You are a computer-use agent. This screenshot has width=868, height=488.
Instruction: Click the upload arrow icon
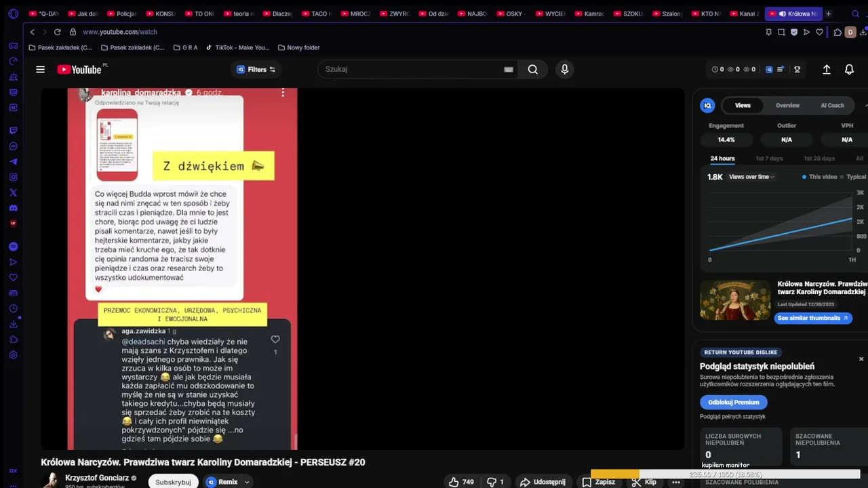pos(827,69)
